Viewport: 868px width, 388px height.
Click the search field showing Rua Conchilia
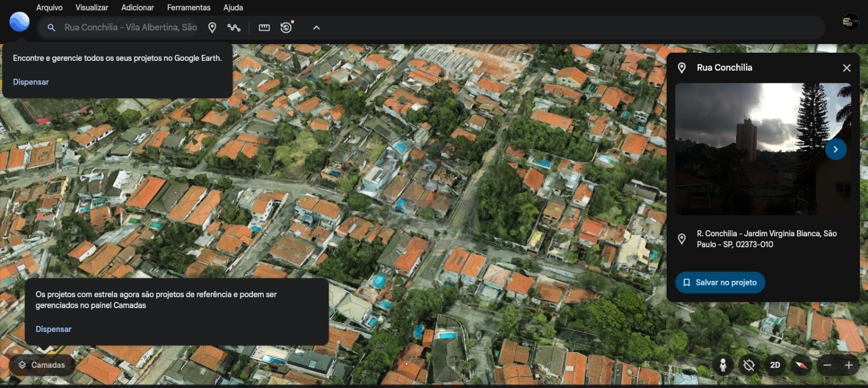(130, 28)
